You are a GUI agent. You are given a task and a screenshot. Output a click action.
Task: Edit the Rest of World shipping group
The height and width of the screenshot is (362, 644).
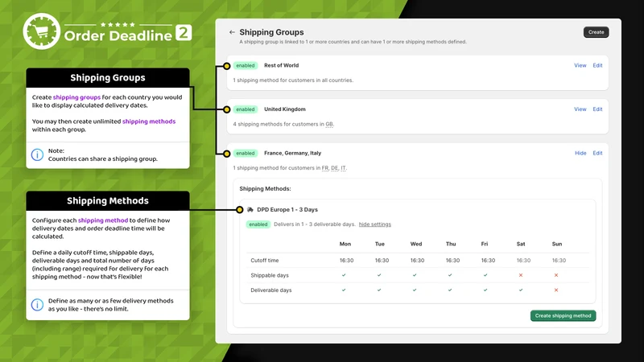pos(597,65)
